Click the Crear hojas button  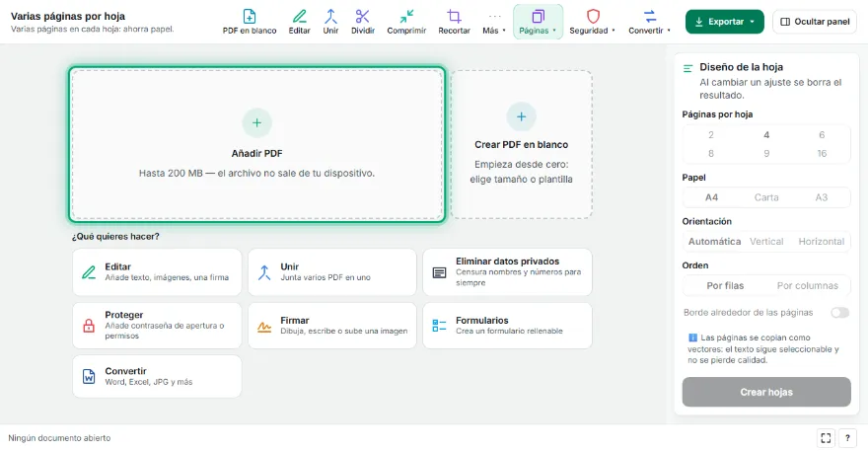click(x=766, y=392)
